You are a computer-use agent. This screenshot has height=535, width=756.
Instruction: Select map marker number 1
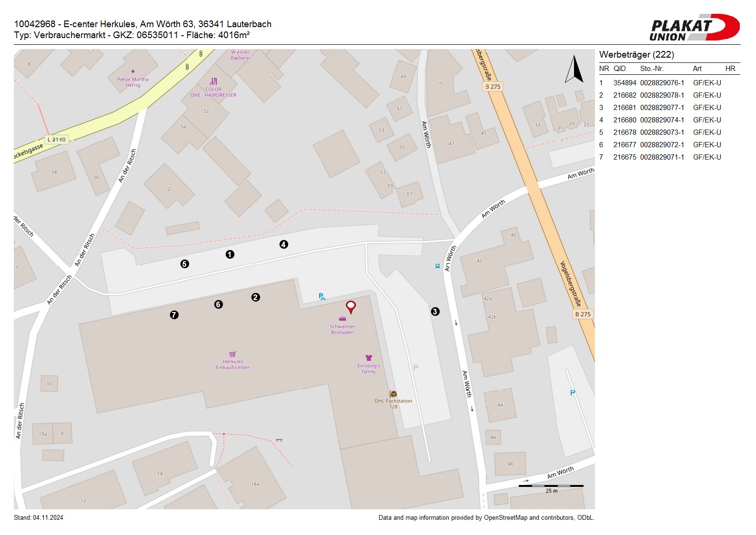(x=230, y=254)
